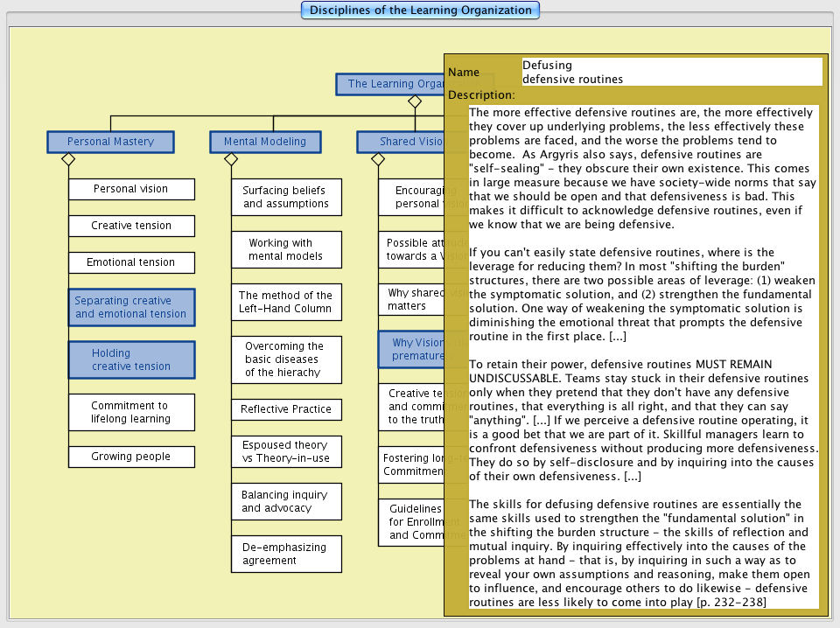
Task: Select the Growing people box
Action: pos(131,457)
